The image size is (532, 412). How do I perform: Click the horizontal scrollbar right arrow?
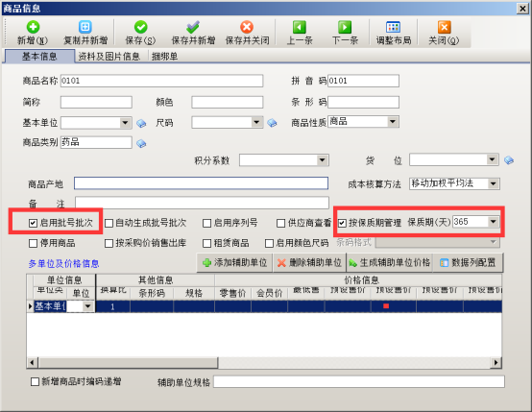coord(496,362)
